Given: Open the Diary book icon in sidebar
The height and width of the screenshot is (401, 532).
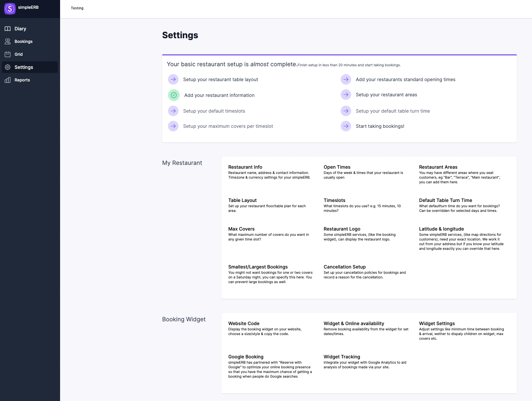Looking at the screenshot, I should click(8, 29).
